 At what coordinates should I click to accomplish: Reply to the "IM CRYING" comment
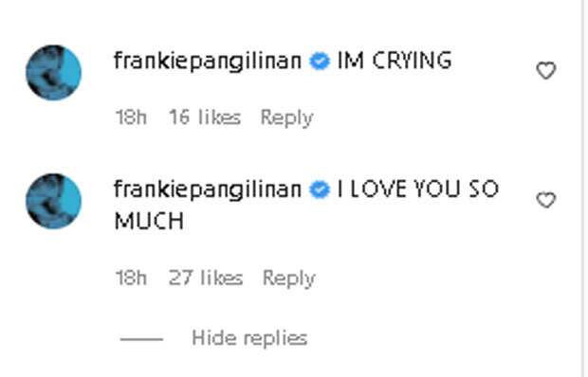pos(286,117)
